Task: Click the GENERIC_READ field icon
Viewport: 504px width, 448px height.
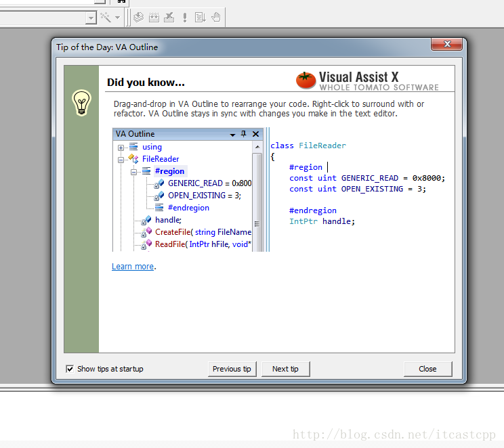Action: [159, 183]
